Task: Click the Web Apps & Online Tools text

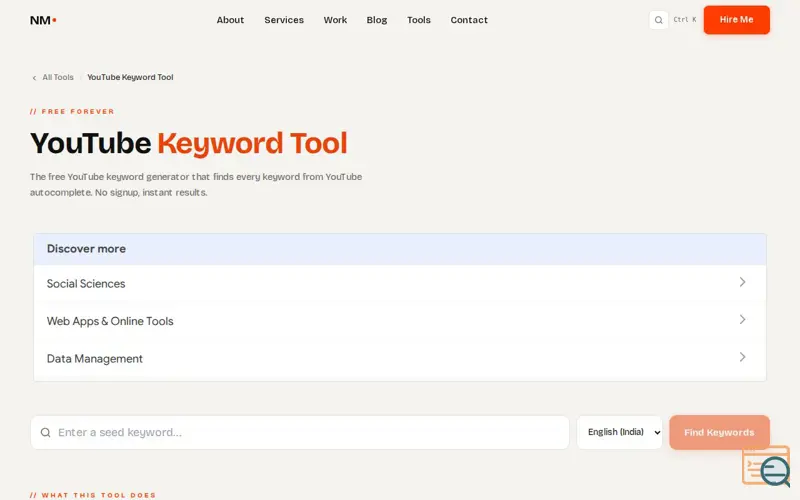Action: (x=110, y=321)
